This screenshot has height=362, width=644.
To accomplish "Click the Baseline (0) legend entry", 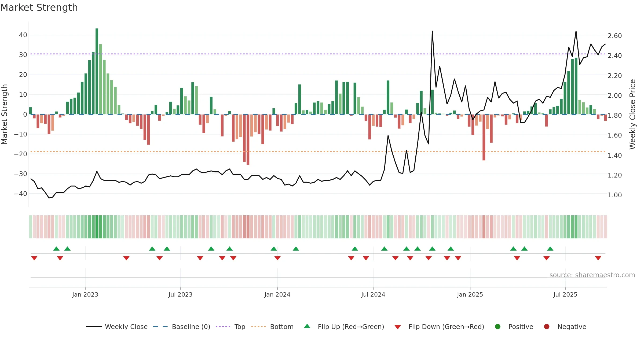I will (182, 327).
